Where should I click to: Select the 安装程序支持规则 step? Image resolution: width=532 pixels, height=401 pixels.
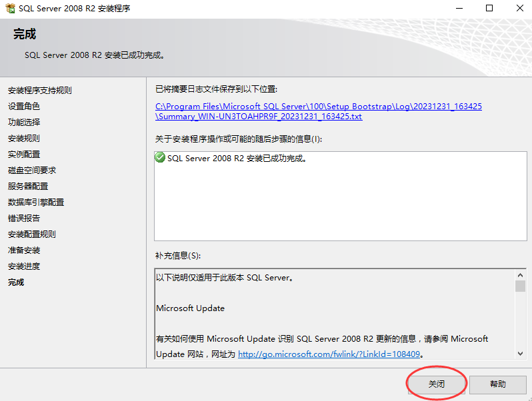(x=40, y=91)
